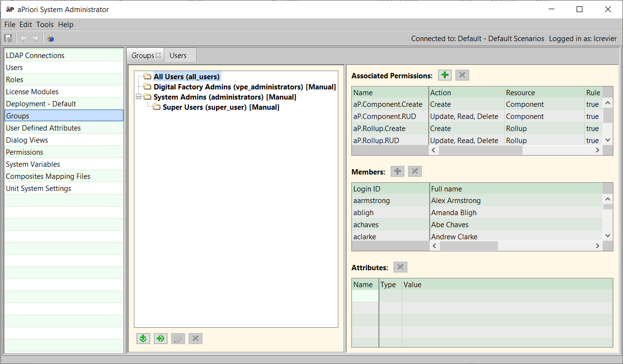Click the X button next to Members
The width and height of the screenshot is (623, 364).
[415, 172]
